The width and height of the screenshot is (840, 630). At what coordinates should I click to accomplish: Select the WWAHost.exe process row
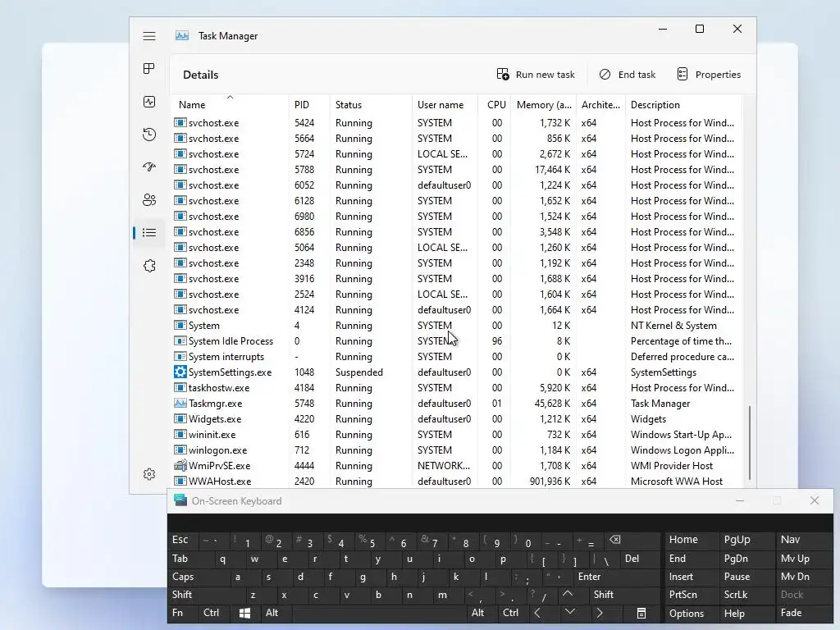pyautogui.click(x=456, y=481)
